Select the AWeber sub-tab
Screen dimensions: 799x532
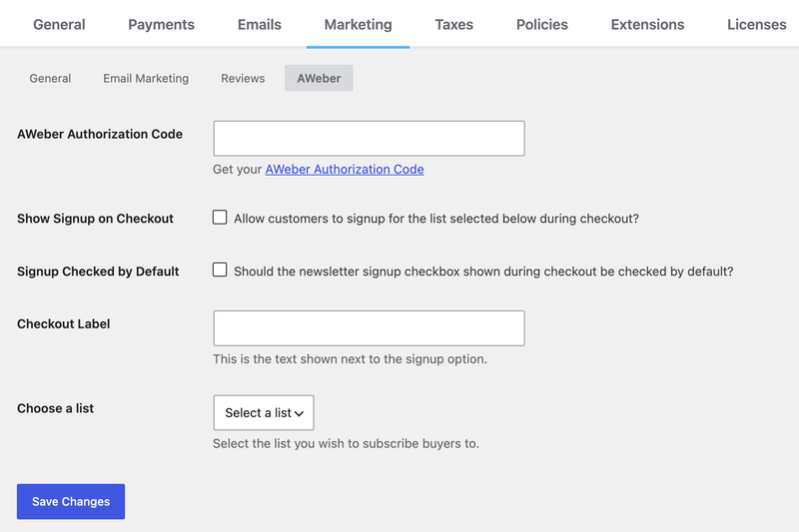coord(319,79)
